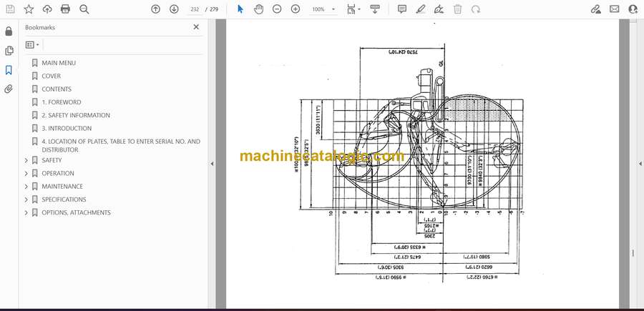Expand the SAFETY bookmark
Viewport: 644px width, 311px height.
(x=26, y=160)
